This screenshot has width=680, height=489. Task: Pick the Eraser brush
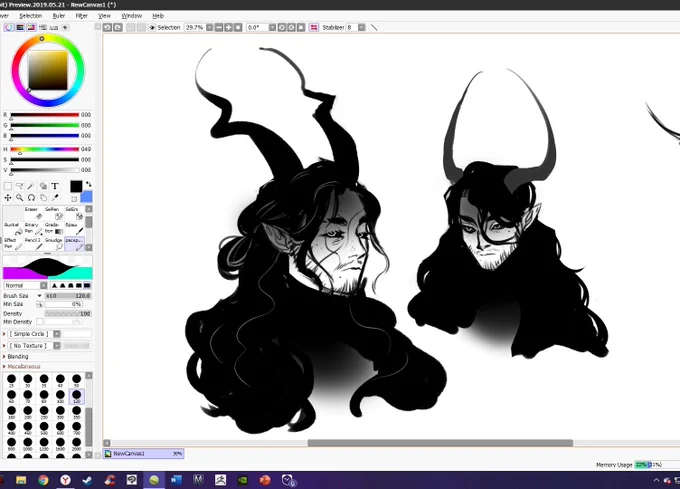tap(33, 214)
